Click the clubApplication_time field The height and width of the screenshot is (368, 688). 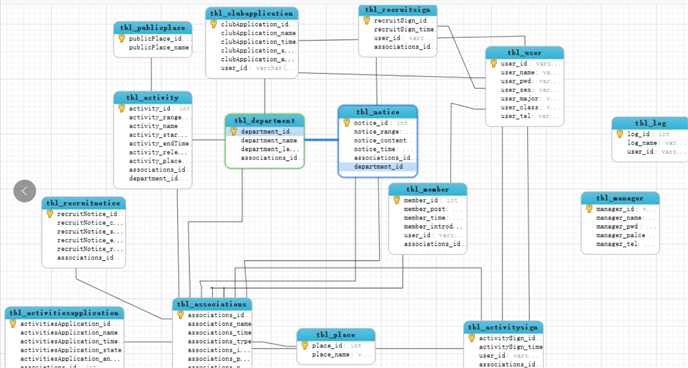click(x=258, y=42)
